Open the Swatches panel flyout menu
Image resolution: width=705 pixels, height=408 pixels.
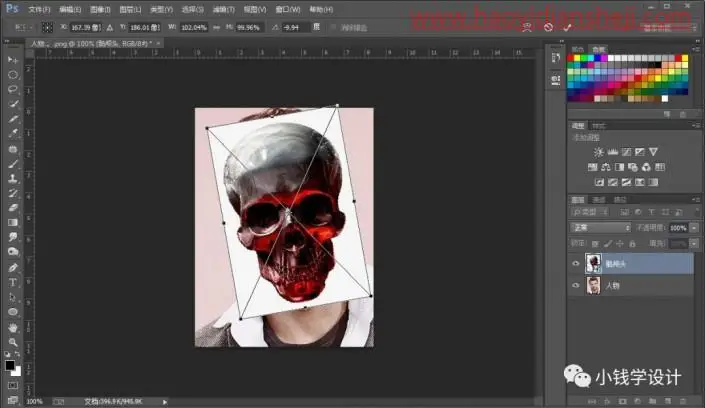pyautogui.click(x=696, y=49)
